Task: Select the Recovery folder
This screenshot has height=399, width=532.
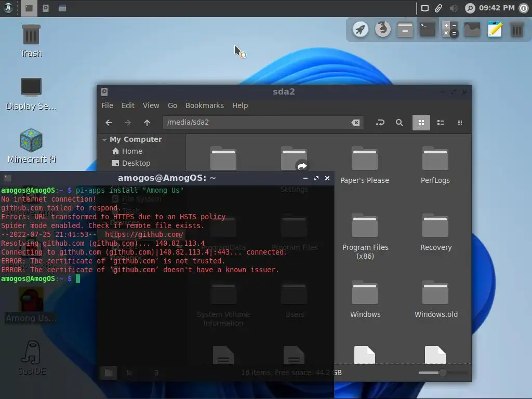Action: coord(436,233)
